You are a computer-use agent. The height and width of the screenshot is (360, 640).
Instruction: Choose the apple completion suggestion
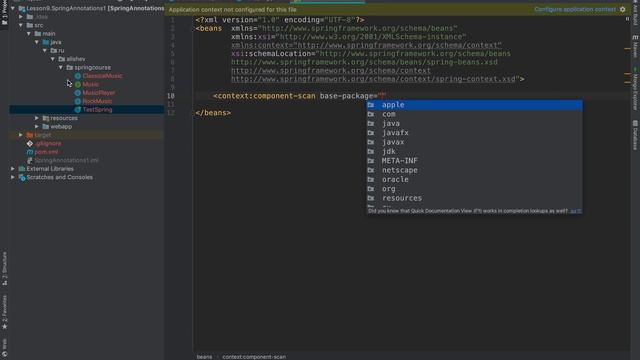click(474, 105)
